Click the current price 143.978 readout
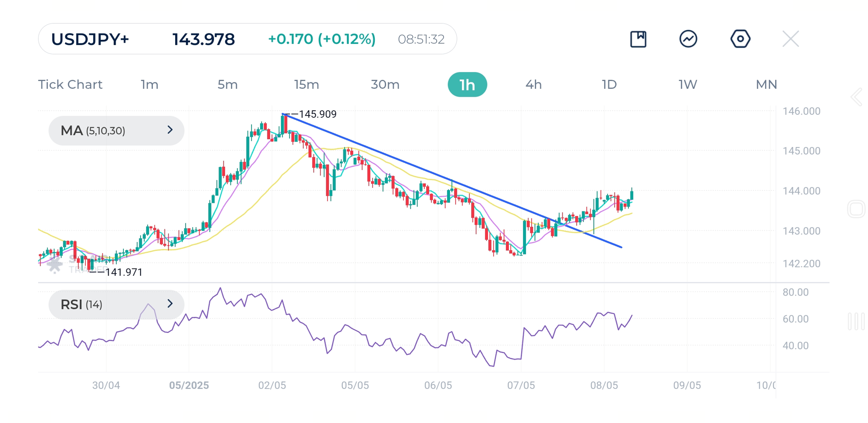The width and height of the screenshot is (868, 423). (x=203, y=39)
